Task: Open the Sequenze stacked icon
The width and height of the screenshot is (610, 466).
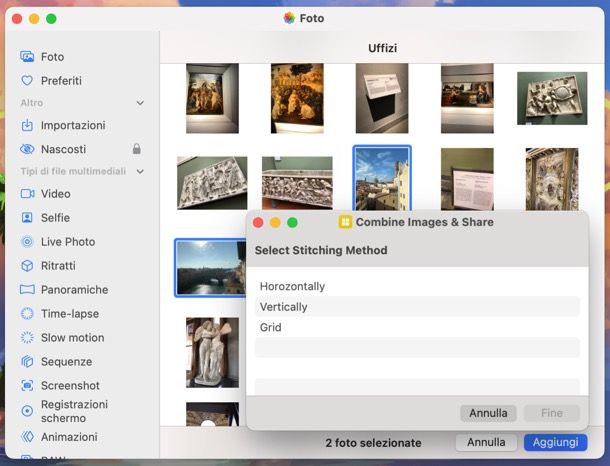Action: coord(27,361)
